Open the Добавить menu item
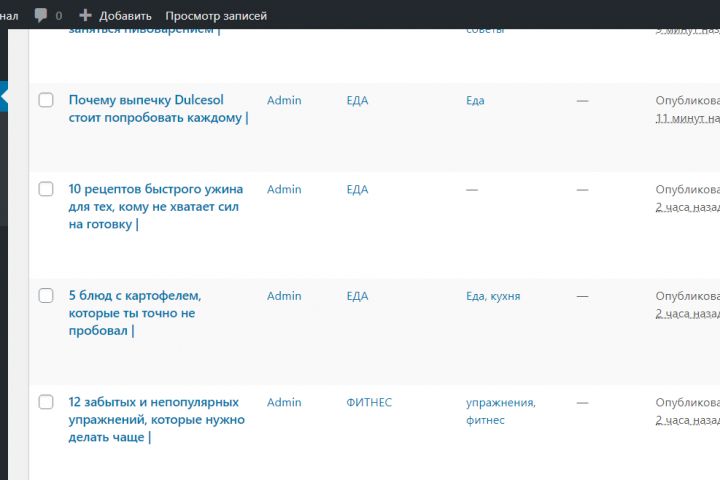Viewport: 720px width, 480px height. coord(125,15)
